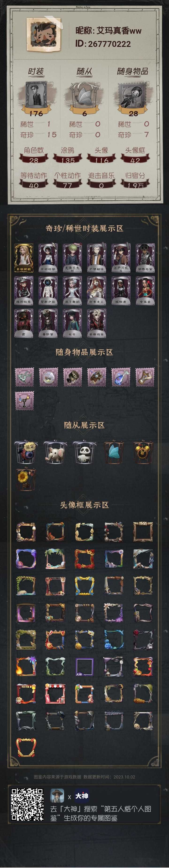Select the 星船之旅 astronaut costume card
The height and width of the screenshot is (868, 169).
coord(48,290)
